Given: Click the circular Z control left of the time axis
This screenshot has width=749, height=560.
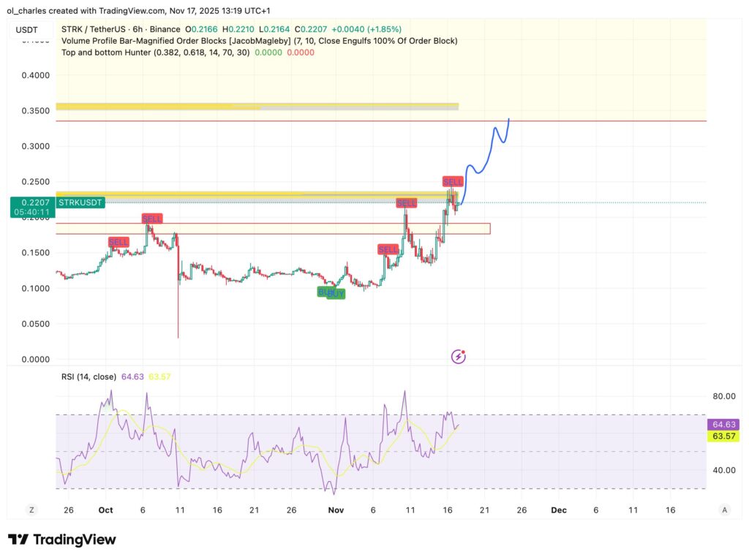Looking at the screenshot, I should coord(31,510).
